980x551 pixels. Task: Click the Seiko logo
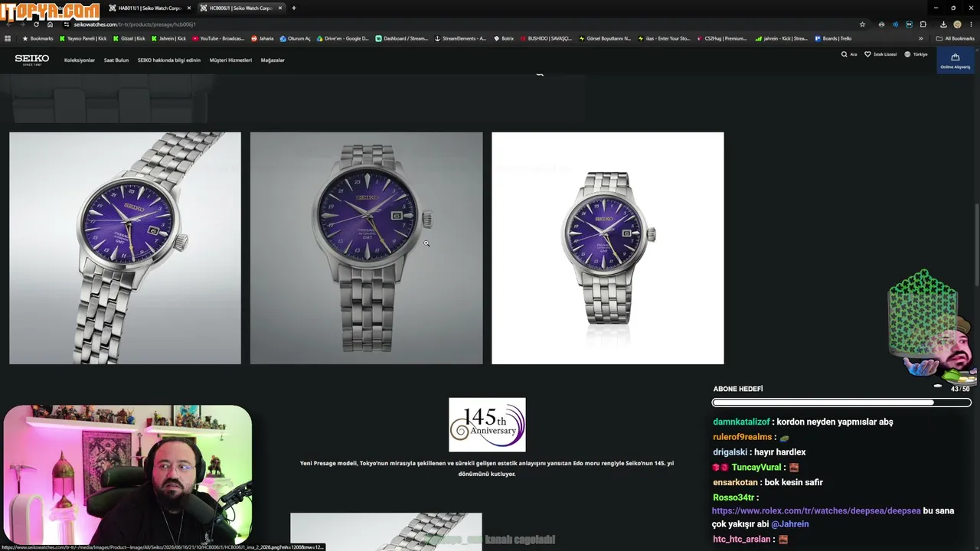(31, 59)
